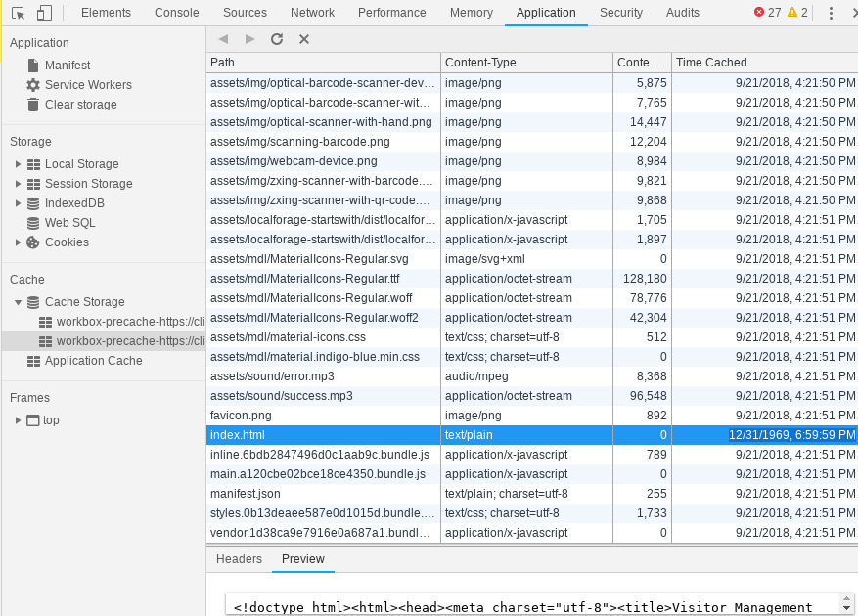This screenshot has width=858, height=616.
Task: Expand the top frame under Frames
Action: tap(18, 419)
